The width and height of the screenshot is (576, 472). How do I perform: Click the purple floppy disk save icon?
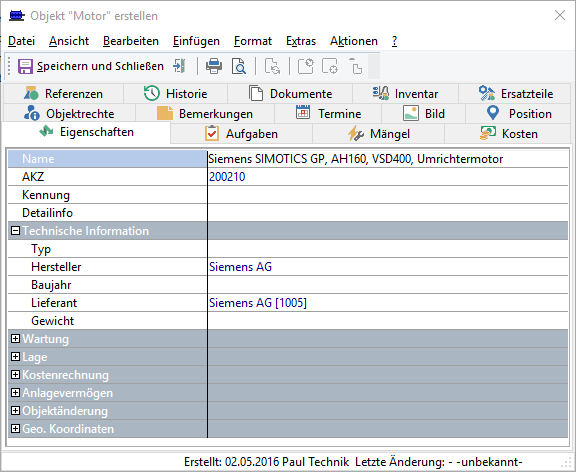[x=25, y=66]
